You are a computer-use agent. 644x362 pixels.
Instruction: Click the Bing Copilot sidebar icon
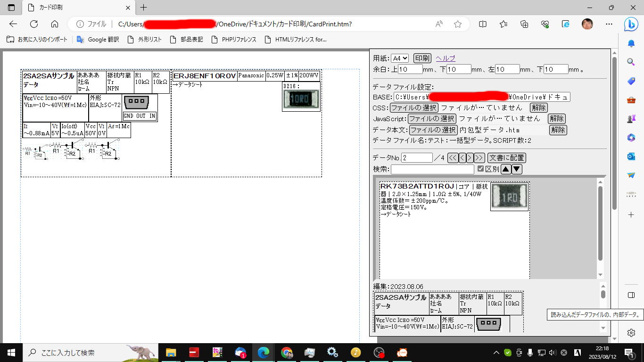pyautogui.click(x=631, y=24)
